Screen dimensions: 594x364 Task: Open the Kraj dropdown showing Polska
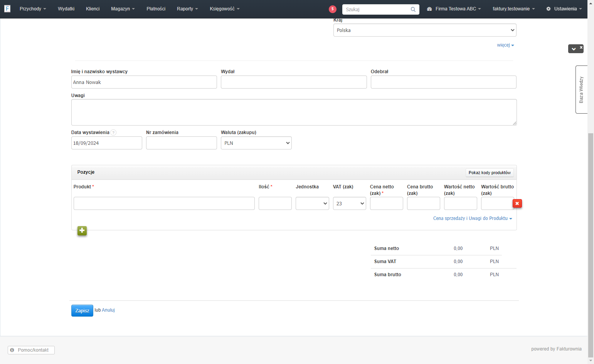tap(425, 30)
